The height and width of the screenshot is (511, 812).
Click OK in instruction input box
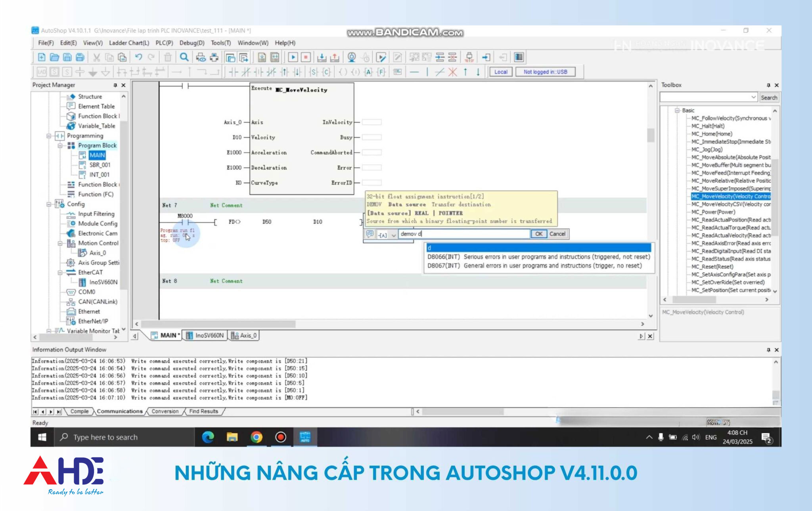[x=538, y=234]
